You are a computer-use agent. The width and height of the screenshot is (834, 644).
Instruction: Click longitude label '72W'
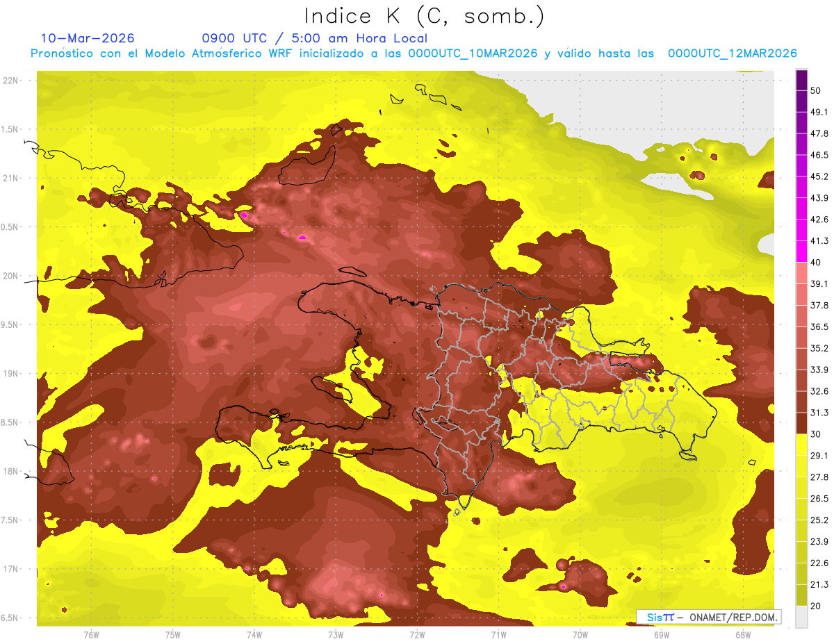(417, 635)
